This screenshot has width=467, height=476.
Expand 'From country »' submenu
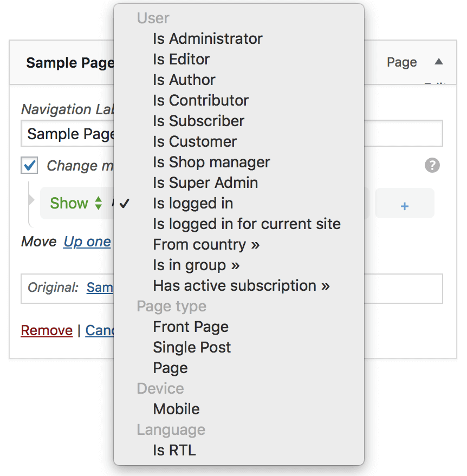[x=206, y=245]
